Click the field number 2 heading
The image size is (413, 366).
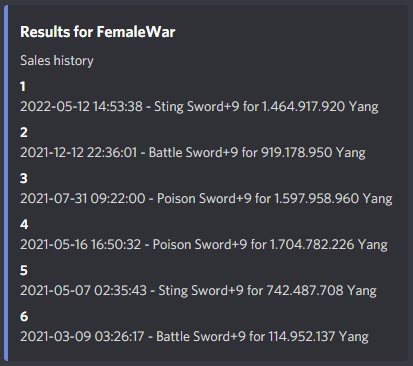coord(24,133)
